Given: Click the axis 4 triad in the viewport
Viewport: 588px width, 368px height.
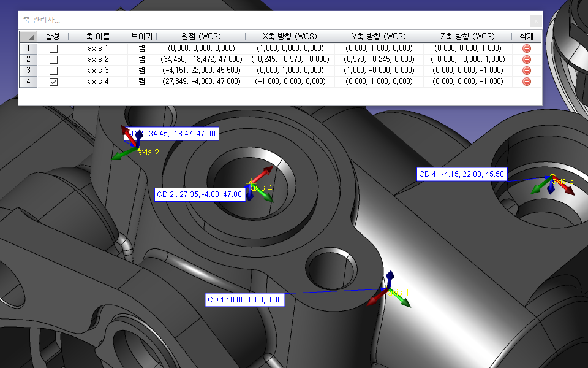Looking at the screenshot, I should click(x=258, y=185).
